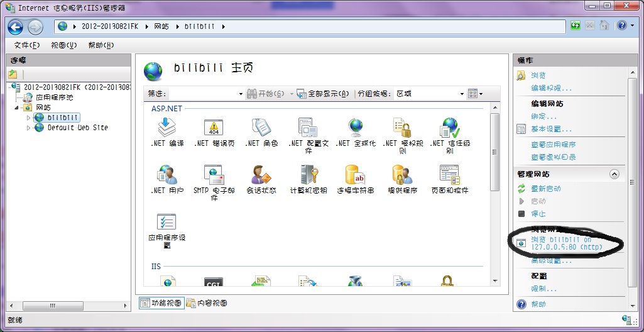Screen dimensions: 644x332
Task: Open the 文件(F) menu
Action: click(x=27, y=45)
